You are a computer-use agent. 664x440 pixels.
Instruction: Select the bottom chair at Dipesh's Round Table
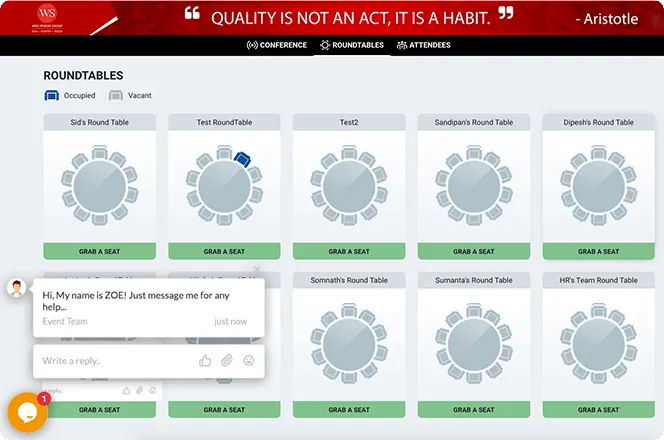point(598,219)
